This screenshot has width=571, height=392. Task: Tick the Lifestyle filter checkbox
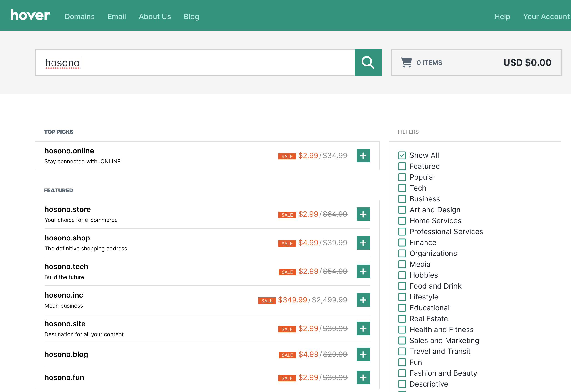coord(402,297)
